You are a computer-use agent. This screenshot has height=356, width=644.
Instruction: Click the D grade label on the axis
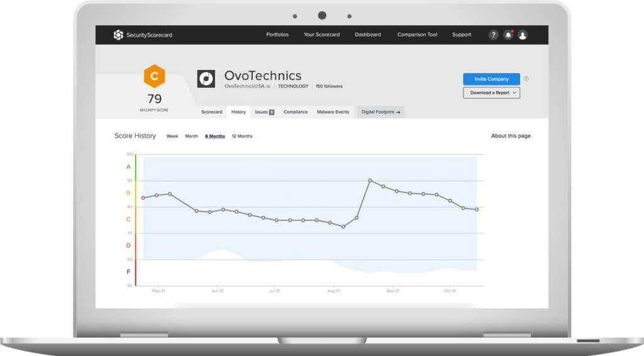click(128, 245)
